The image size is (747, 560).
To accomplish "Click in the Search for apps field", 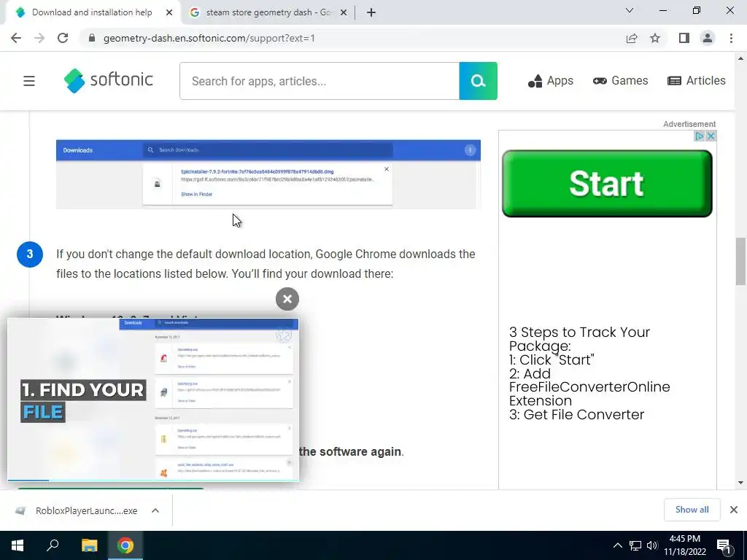I will (320, 81).
